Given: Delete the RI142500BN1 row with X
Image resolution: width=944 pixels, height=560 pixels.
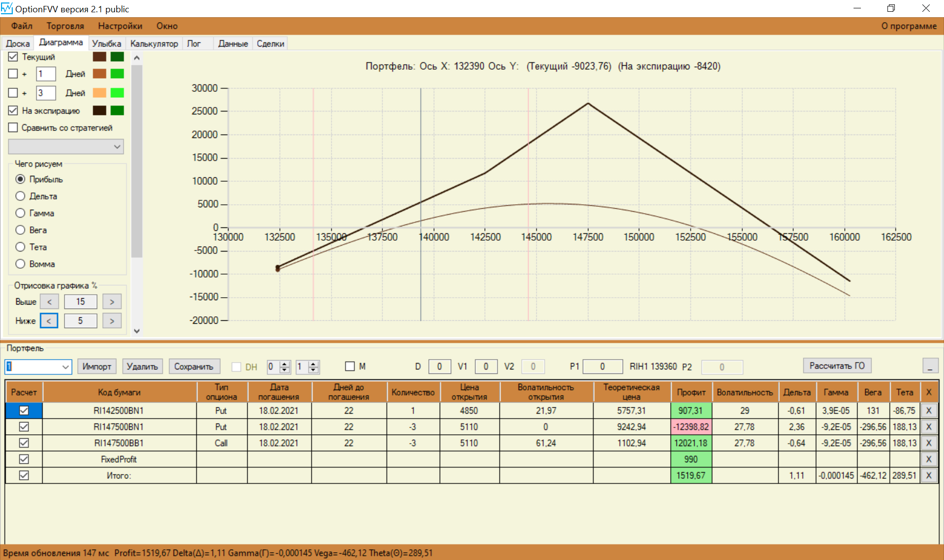Looking at the screenshot, I should (x=929, y=411).
